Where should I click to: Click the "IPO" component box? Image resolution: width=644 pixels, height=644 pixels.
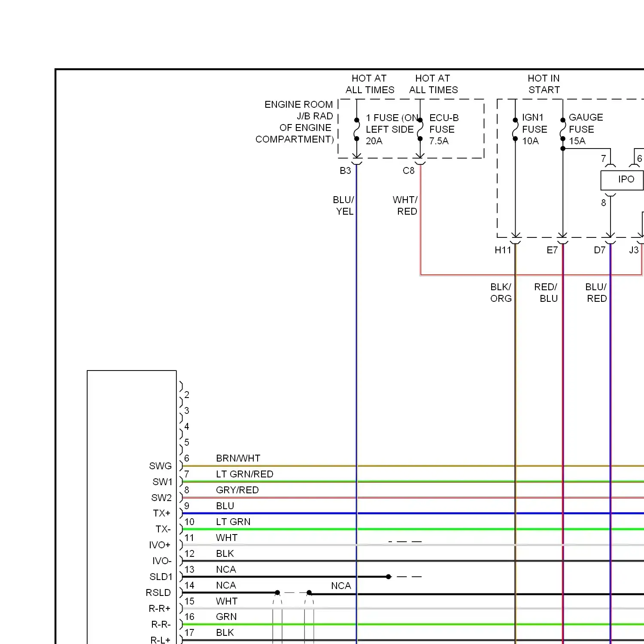click(622, 180)
